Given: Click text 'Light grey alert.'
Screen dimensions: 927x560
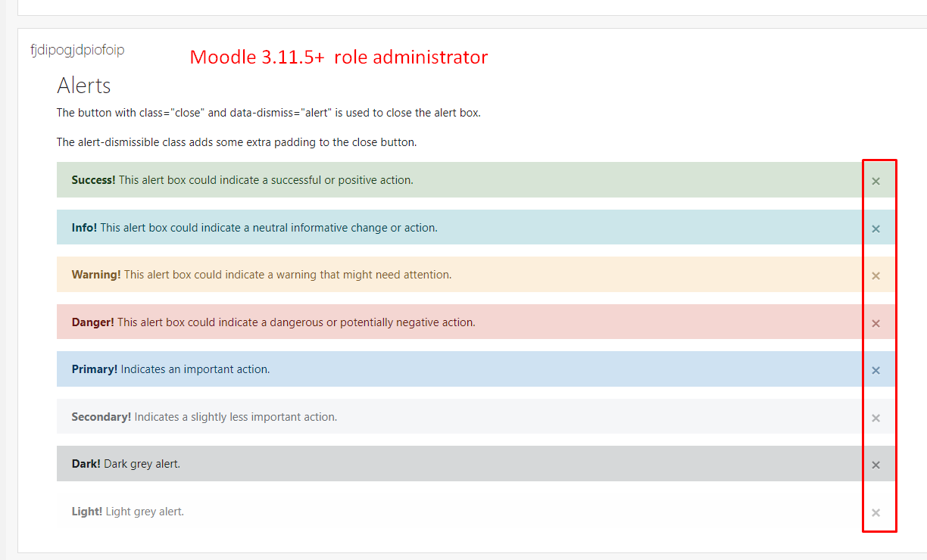Looking at the screenshot, I should (x=145, y=512).
